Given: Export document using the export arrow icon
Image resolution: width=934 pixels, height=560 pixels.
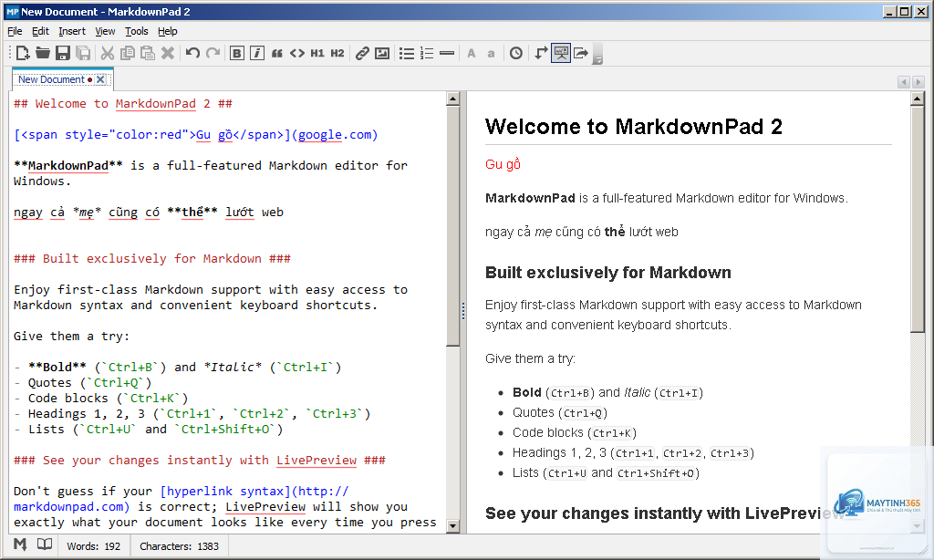Looking at the screenshot, I should pyautogui.click(x=581, y=53).
